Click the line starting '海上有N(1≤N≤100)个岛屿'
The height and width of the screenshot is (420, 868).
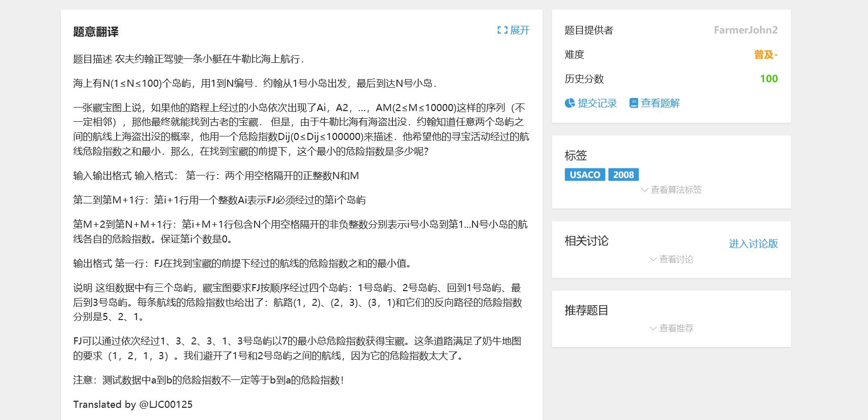pos(255,84)
